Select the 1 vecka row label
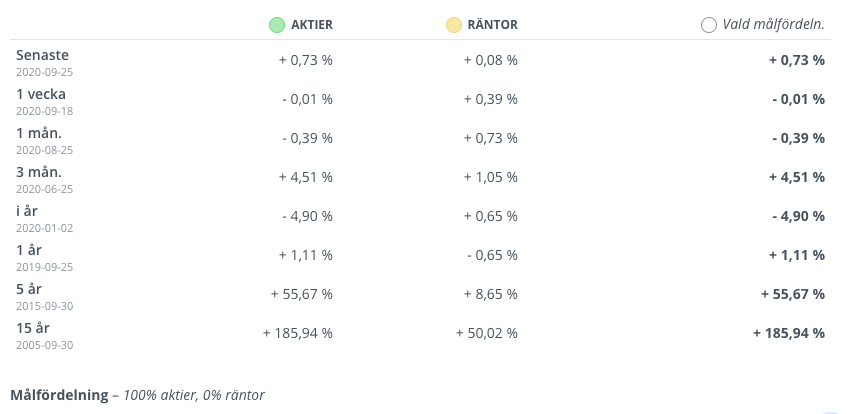Image resolution: width=847 pixels, height=414 pixels. pos(41,94)
